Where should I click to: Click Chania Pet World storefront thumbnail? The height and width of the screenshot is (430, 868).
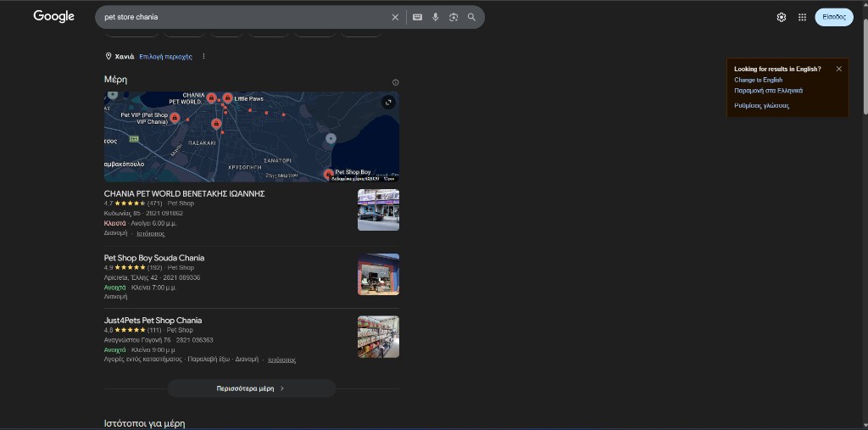click(x=378, y=210)
